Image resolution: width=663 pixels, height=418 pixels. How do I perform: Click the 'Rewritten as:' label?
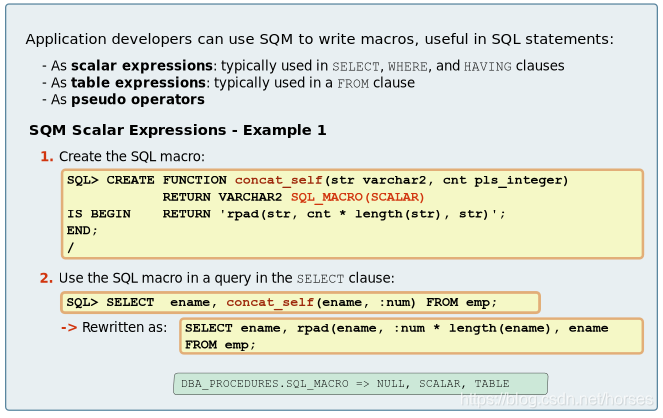point(124,327)
